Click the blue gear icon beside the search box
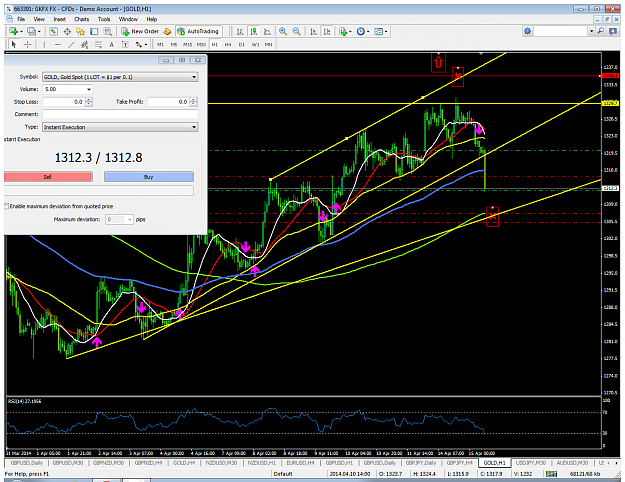 tap(528, 31)
